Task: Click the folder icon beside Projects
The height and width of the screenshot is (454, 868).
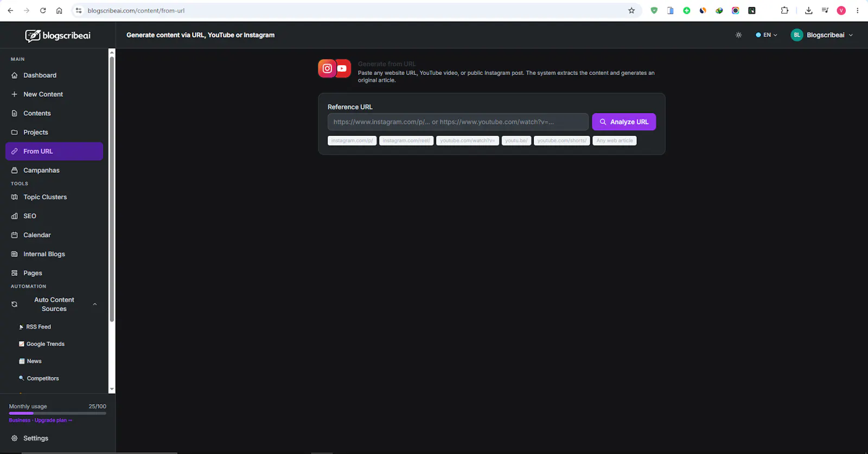Action: (15, 133)
